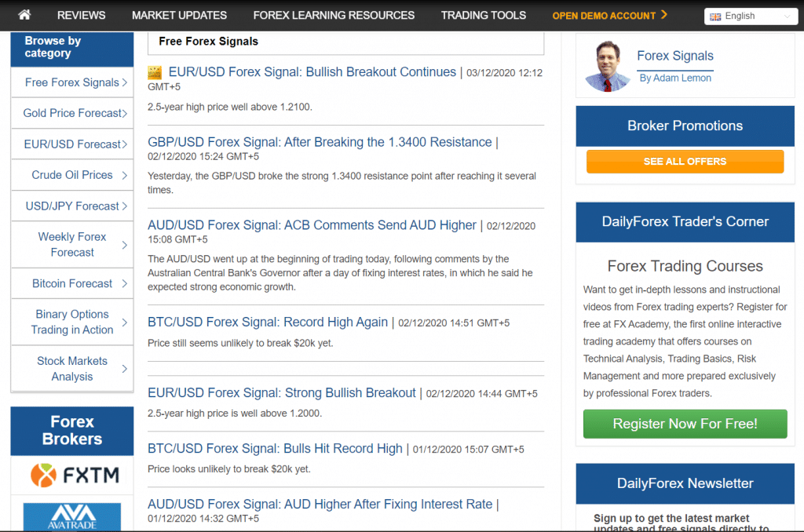This screenshot has height=532, width=804.
Task: Select USD/JPY Forecast category
Action: coord(71,206)
